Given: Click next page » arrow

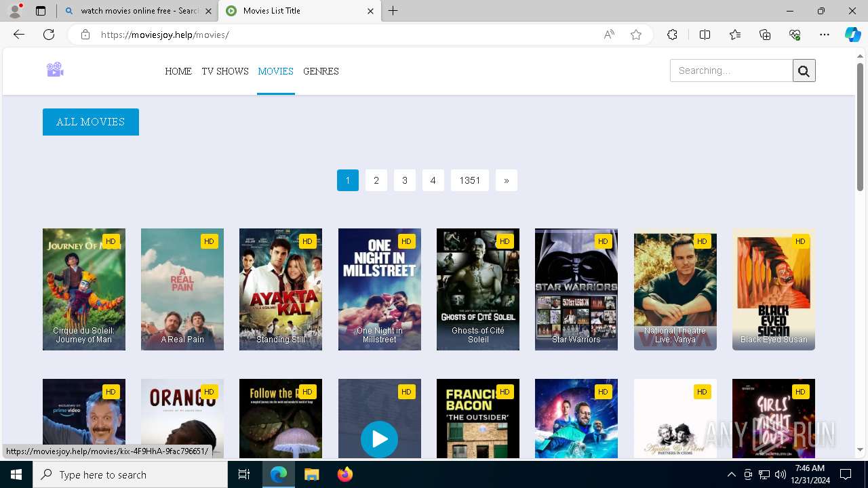Looking at the screenshot, I should [507, 180].
